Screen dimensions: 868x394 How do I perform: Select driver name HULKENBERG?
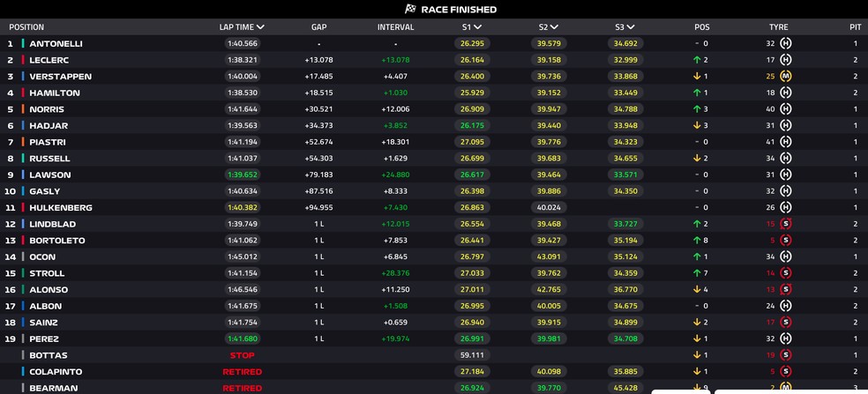click(x=61, y=207)
